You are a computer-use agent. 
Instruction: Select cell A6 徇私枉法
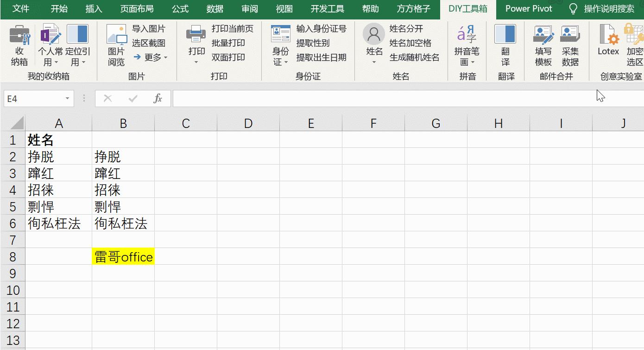tap(58, 223)
